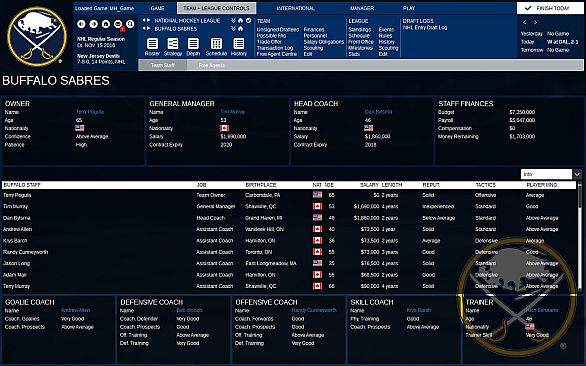Open team Finances link
This screenshot has width=586, height=366.
pyautogui.click(x=314, y=30)
